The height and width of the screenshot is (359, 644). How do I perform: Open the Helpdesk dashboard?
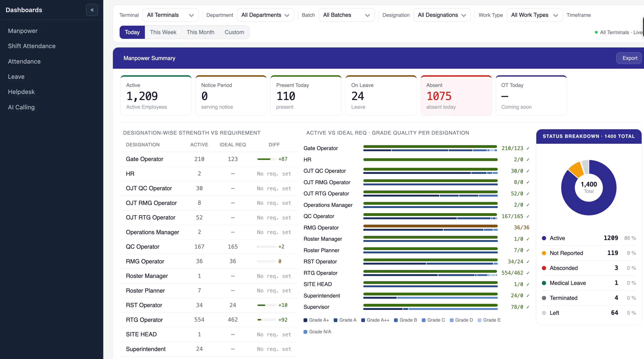21,92
